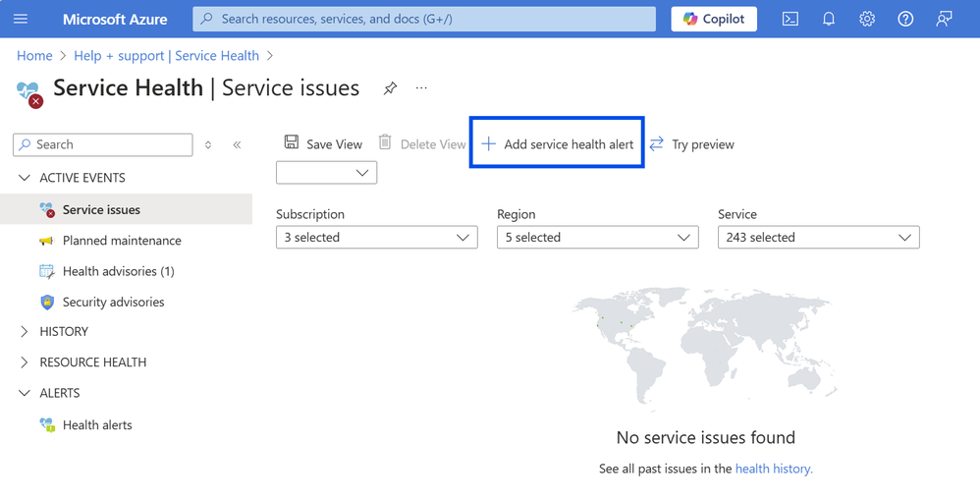Open the notifications bell

[829, 19]
